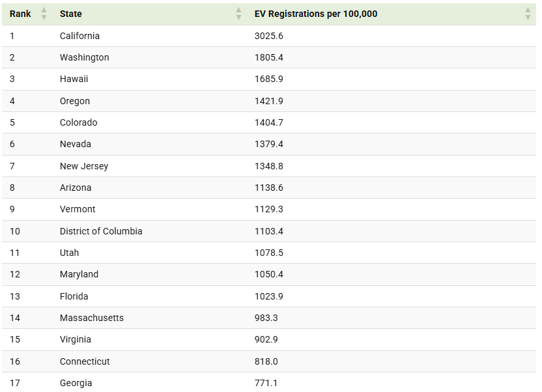Click the EV Registrations per 100,000 header text
The height and width of the screenshot is (392, 542).
pyautogui.click(x=316, y=14)
